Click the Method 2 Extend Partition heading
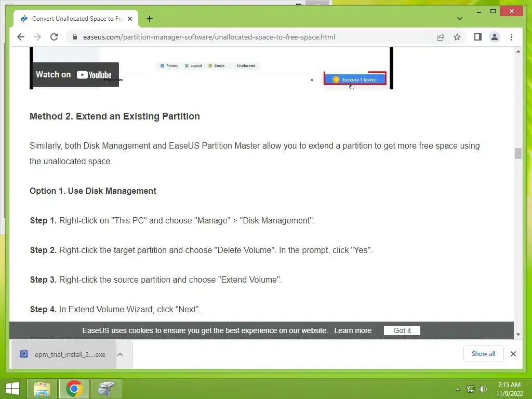 click(x=115, y=116)
